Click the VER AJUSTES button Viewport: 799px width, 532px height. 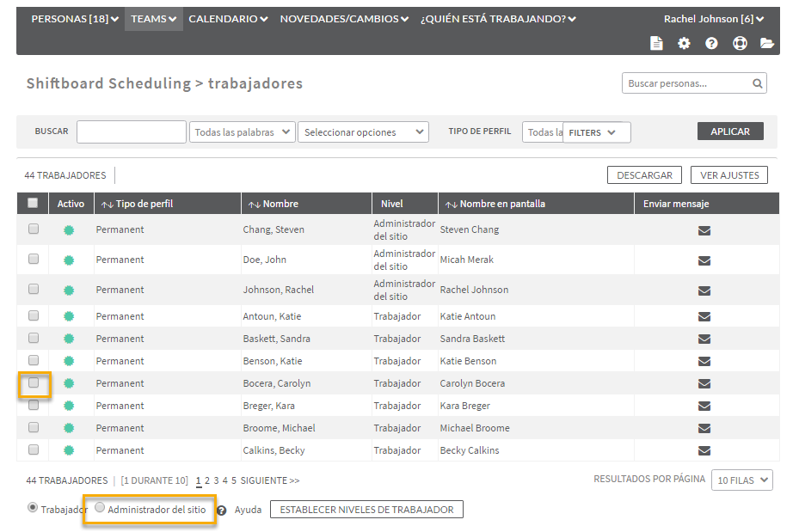pos(729,175)
